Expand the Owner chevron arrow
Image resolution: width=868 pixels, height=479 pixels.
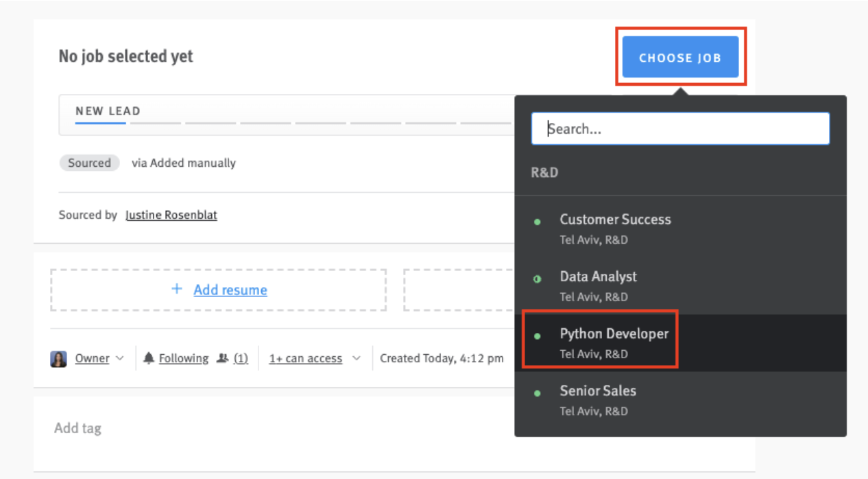coord(120,358)
